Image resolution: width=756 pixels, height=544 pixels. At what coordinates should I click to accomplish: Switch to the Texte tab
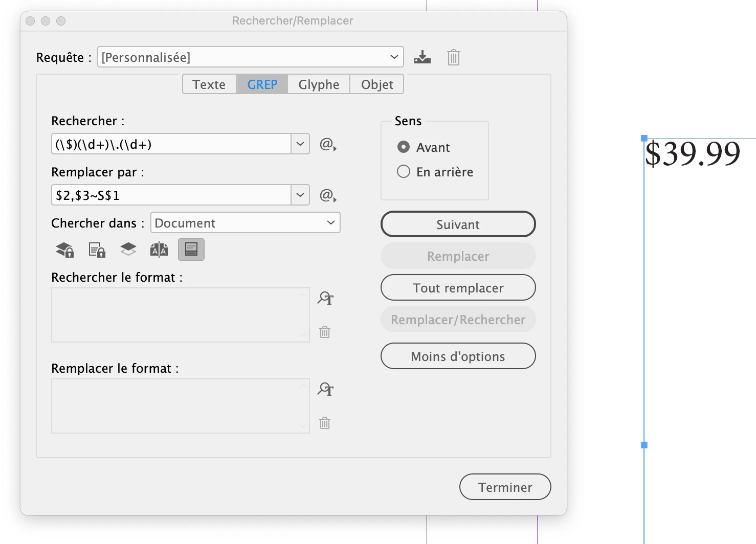click(x=209, y=84)
